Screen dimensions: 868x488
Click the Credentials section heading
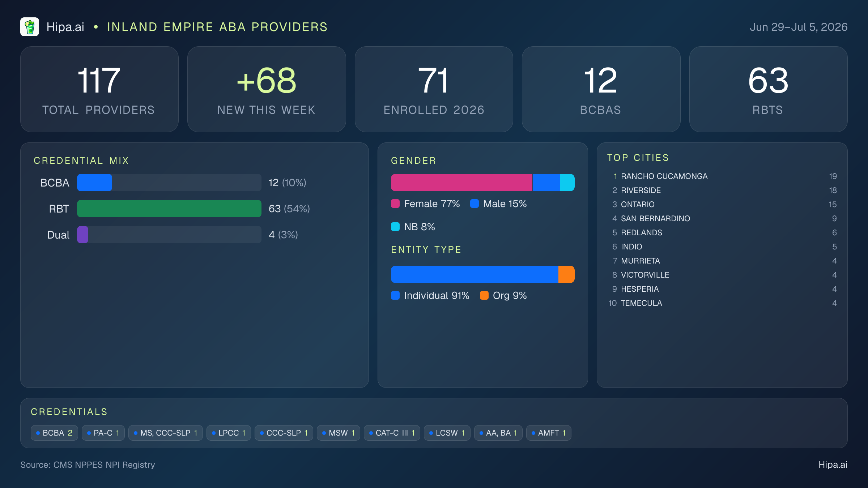click(69, 412)
